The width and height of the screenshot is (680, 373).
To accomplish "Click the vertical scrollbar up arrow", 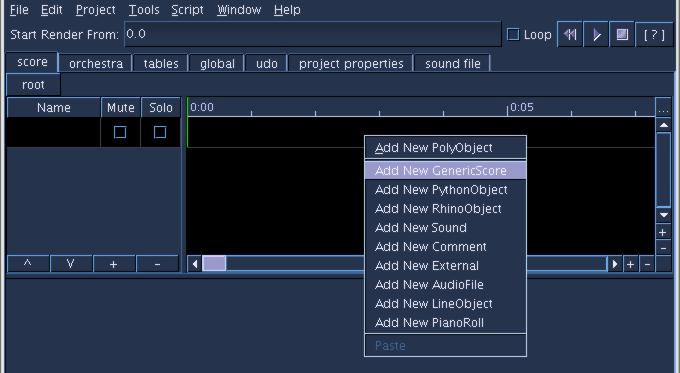I will (x=664, y=125).
